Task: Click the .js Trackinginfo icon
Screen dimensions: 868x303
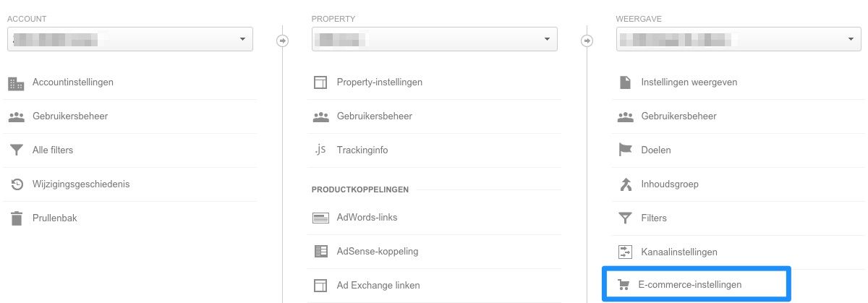Action: pos(320,150)
